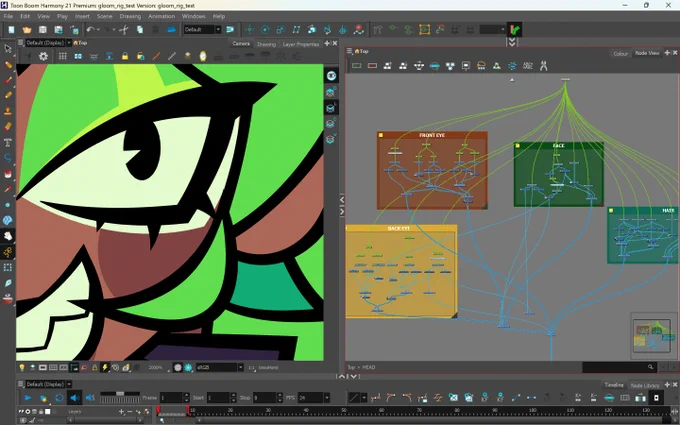Screen dimensions: 680x425
Task: Click the Save icon in the top toolbar
Action: click(42, 29)
